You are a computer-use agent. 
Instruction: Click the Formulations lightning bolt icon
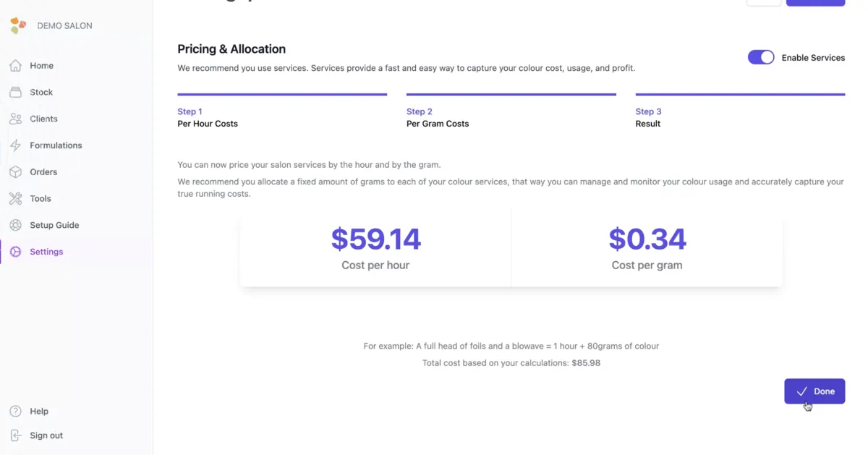pos(15,145)
